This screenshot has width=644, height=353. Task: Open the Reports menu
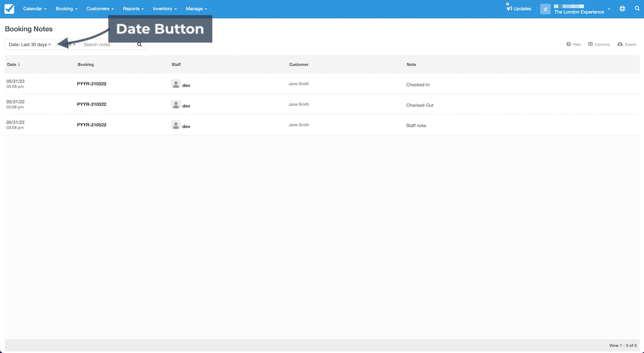click(133, 9)
